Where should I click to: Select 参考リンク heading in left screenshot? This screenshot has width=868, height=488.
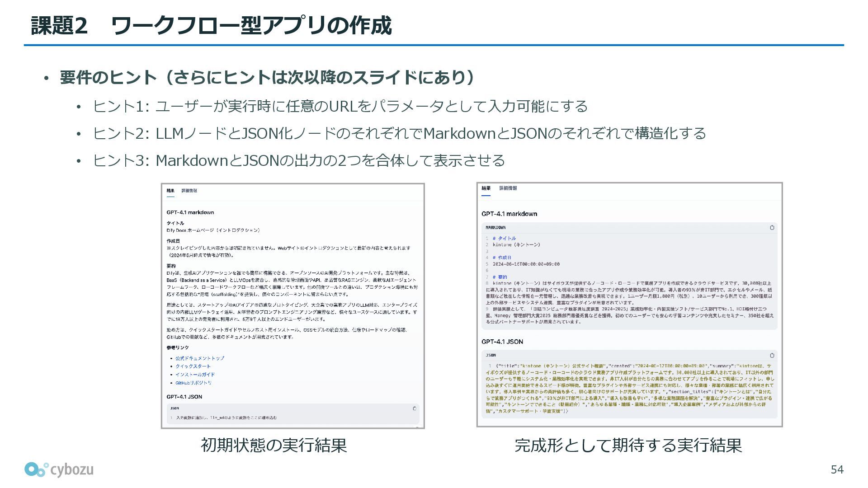point(178,348)
